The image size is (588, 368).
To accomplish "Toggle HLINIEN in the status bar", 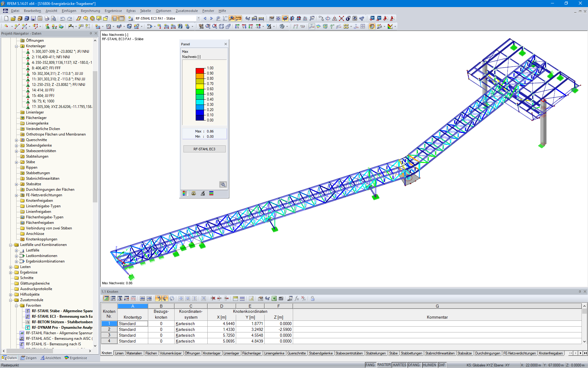I will [429, 365].
